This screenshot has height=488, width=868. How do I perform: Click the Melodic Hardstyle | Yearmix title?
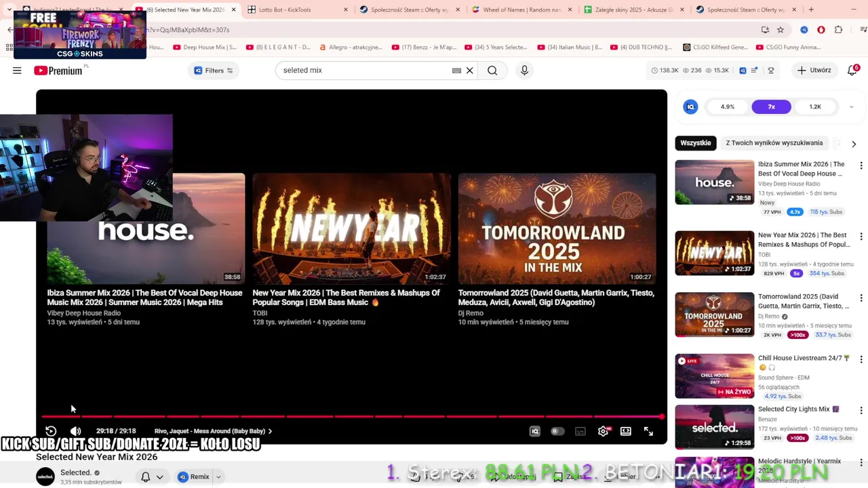click(799, 465)
